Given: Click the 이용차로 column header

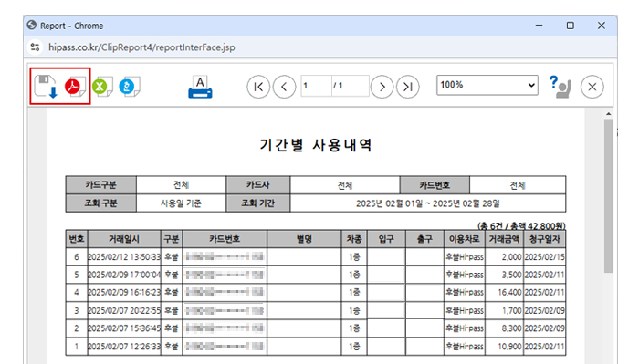Looking at the screenshot, I should [464, 239].
